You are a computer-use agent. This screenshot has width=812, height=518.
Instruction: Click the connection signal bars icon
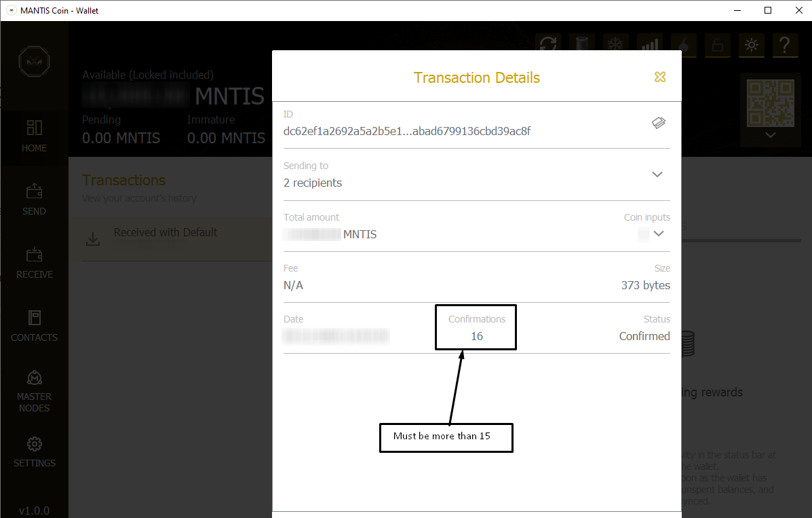649,45
